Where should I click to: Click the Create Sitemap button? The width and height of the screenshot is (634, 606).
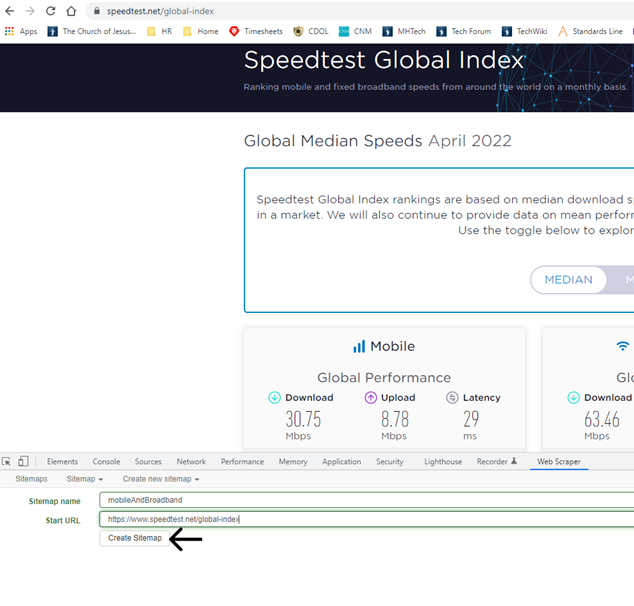tap(135, 538)
